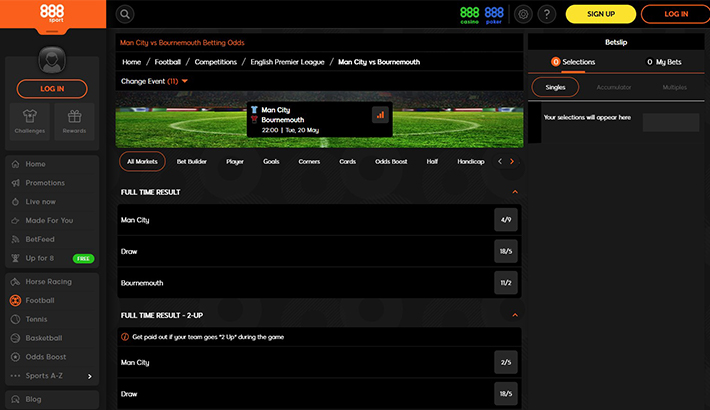Screen dimensions: 710x410
Task: Select the Half markets tab
Action: [x=432, y=162]
